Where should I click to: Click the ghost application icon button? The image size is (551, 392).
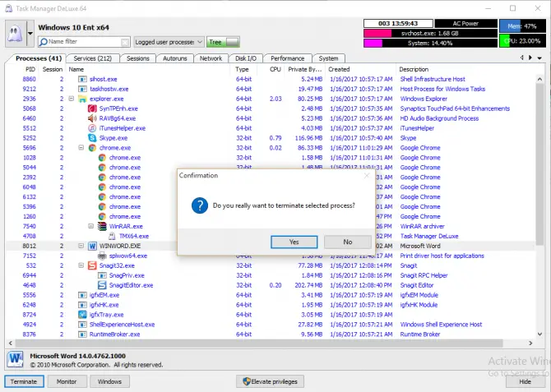click(16, 34)
